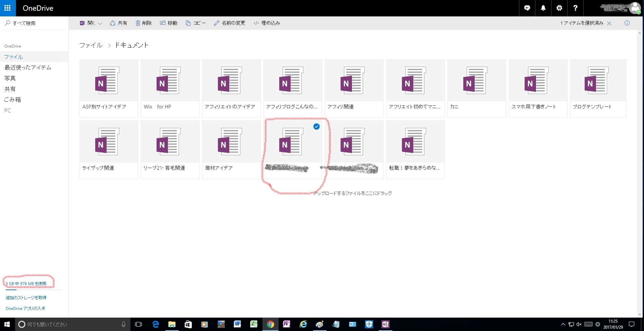Show hidden tray icons chevron
This screenshot has height=331, width=644.
coord(563,324)
